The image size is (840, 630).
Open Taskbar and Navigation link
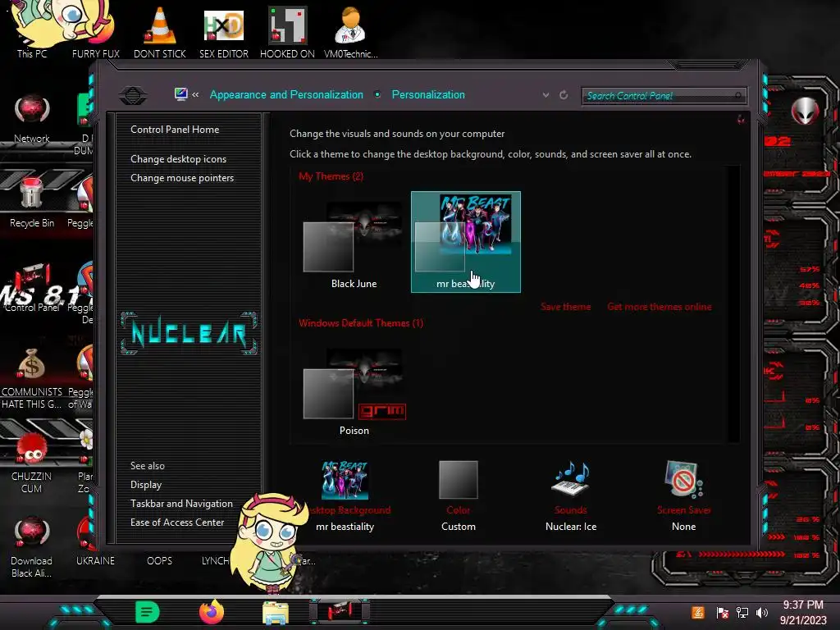coord(181,504)
